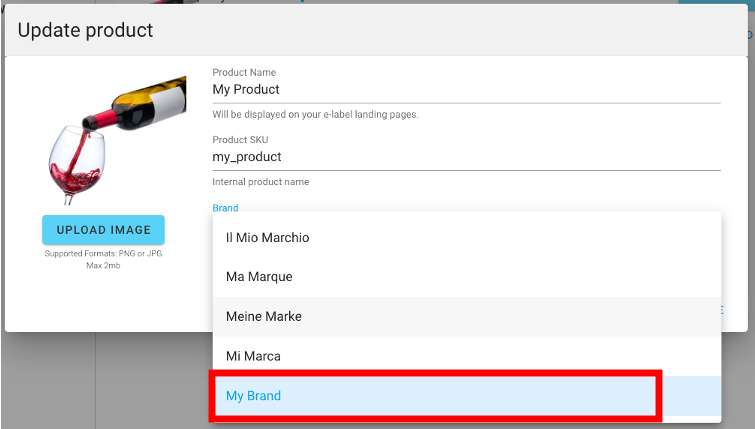This screenshot has width=755, height=429.
Task: Click the Brand field label
Action: click(225, 208)
